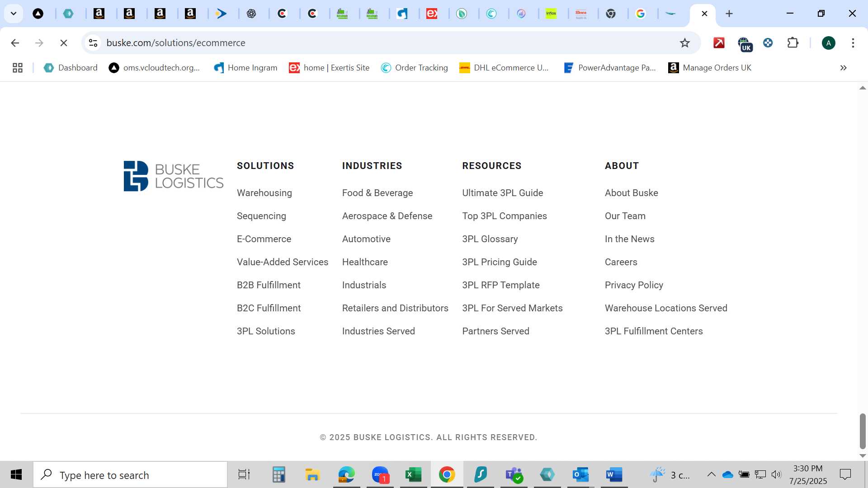
Task: Open Outlook from the taskbar
Action: pyautogui.click(x=580, y=474)
